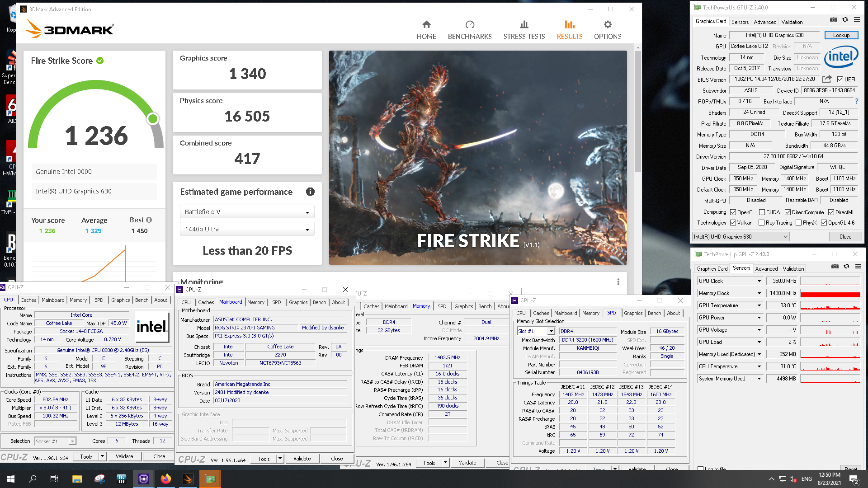The width and height of the screenshot is (868, 488).
Task: Switch to Advanced tab in GPU-Z Sensors window
Action: (x=767, y=269)
